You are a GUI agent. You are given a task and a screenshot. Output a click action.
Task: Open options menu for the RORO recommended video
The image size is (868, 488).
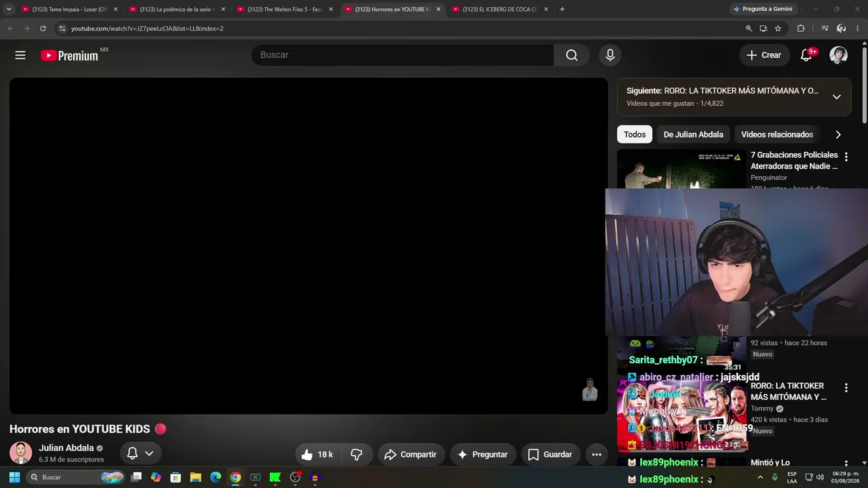pyautogui.click(x=846, y=388)
